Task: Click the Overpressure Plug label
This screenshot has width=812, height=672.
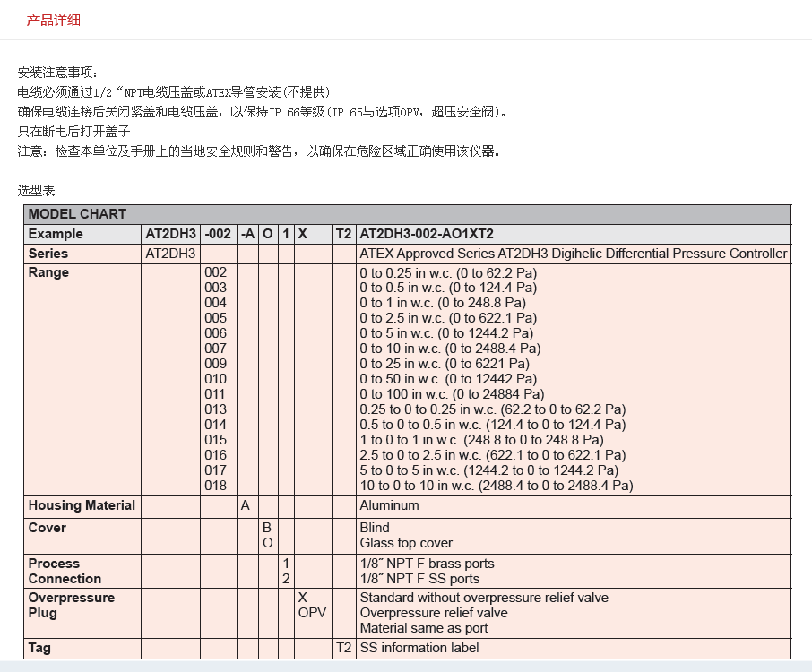Action: [x=72, y=605]
